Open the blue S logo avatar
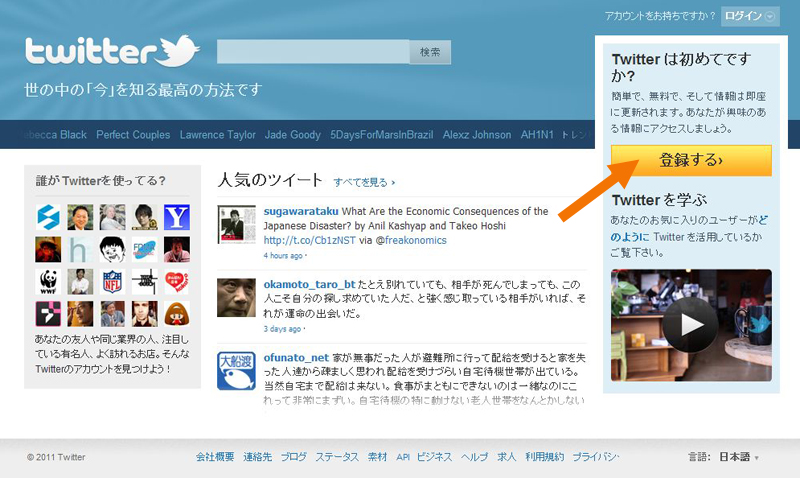This screenshot has width=800, height=478. point(48,217)
